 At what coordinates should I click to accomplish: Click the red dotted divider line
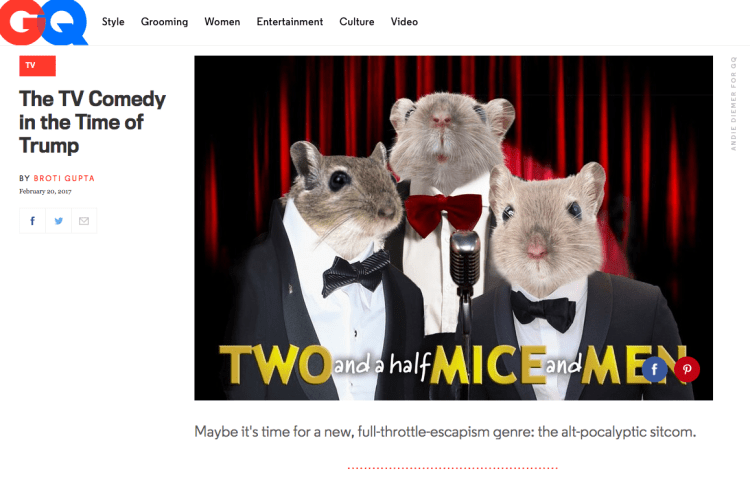coord(452,468)
